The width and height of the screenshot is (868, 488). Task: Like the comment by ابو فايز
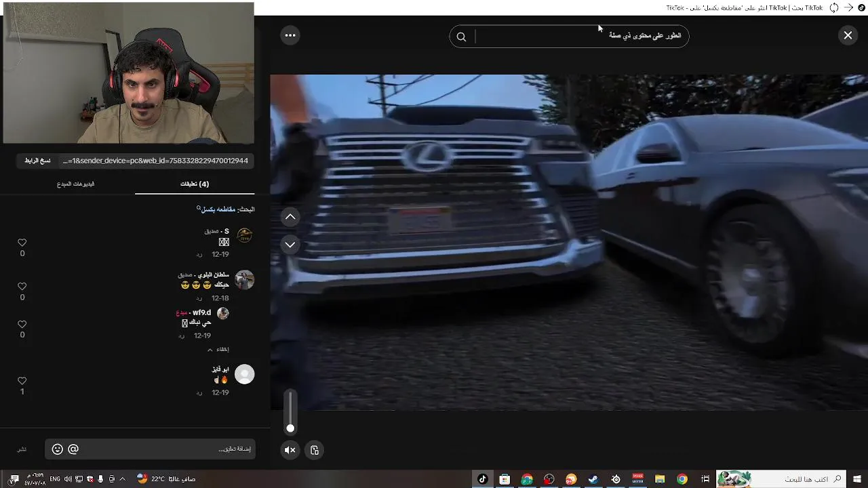[x=22, y=381]
